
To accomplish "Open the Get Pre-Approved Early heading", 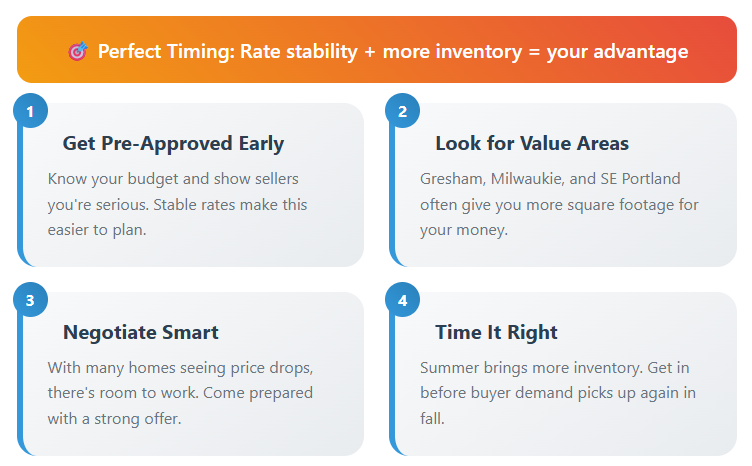I will tap(173, 143).
